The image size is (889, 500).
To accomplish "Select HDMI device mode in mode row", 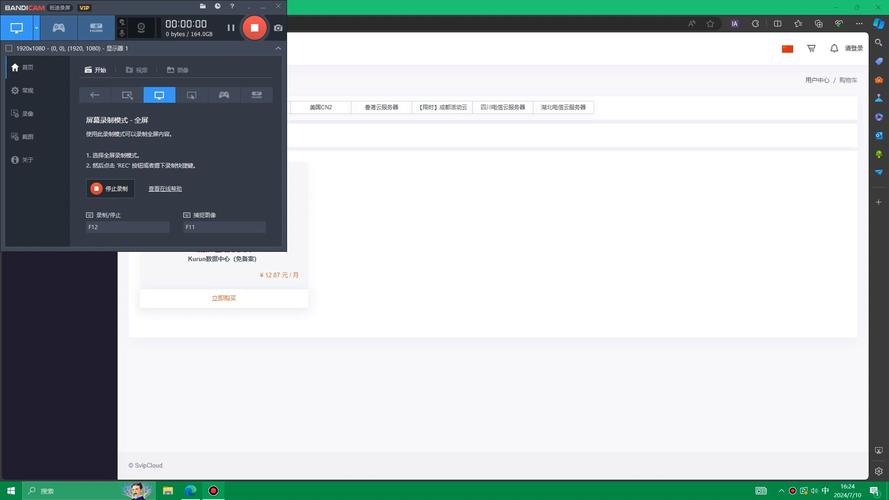I will click(x=256, y=95).
